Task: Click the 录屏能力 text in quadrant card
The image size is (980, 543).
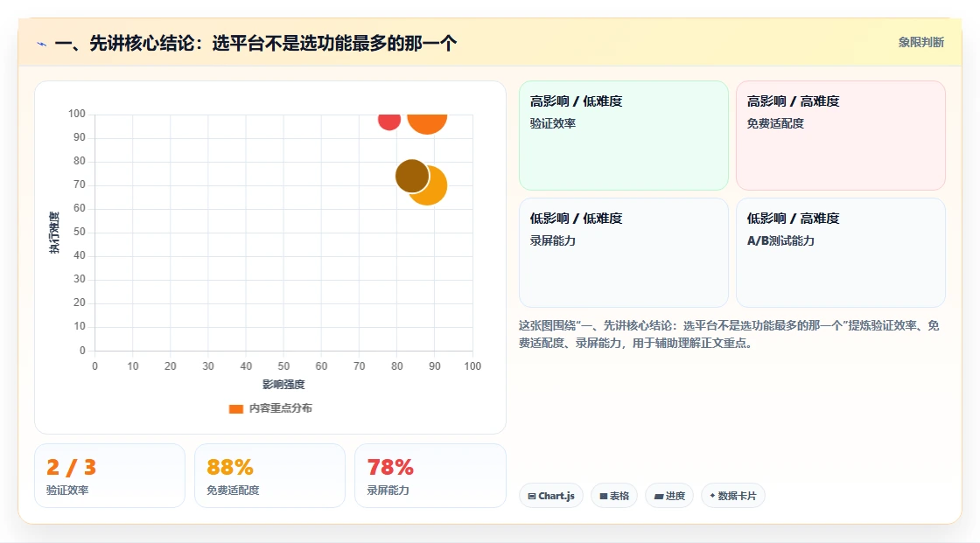Action: coord(552,240)
